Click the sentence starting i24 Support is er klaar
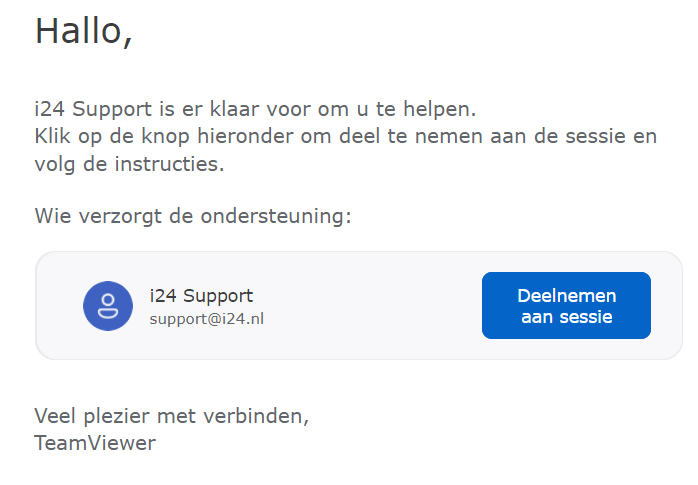698x485 pixels. [x=256, y=109]
